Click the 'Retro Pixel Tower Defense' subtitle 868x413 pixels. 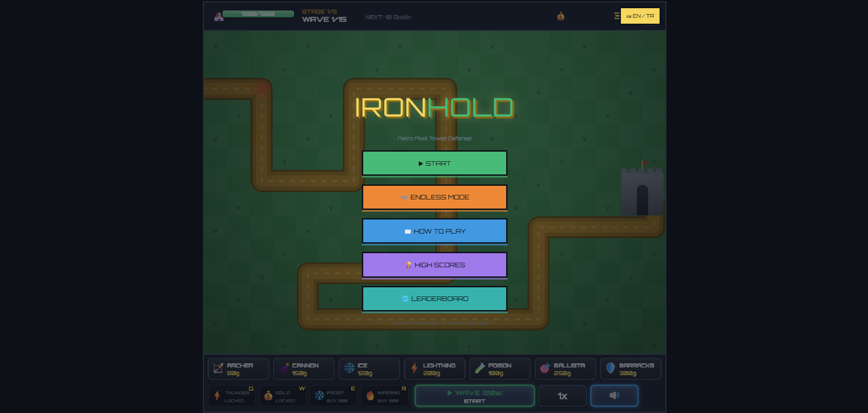click(434, 138)
